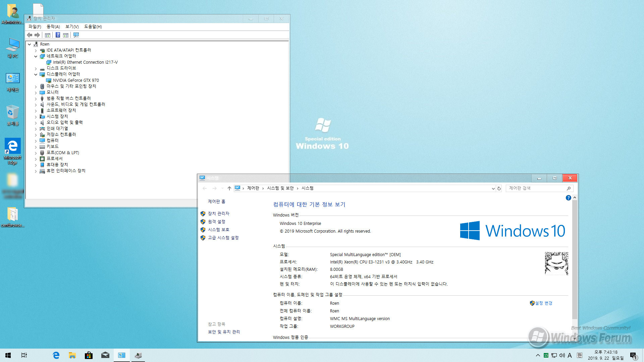Click the 휴지통 Recycle Bin desktop icon
The width and height of the screenshot is (644, 362).
(13, 115)
